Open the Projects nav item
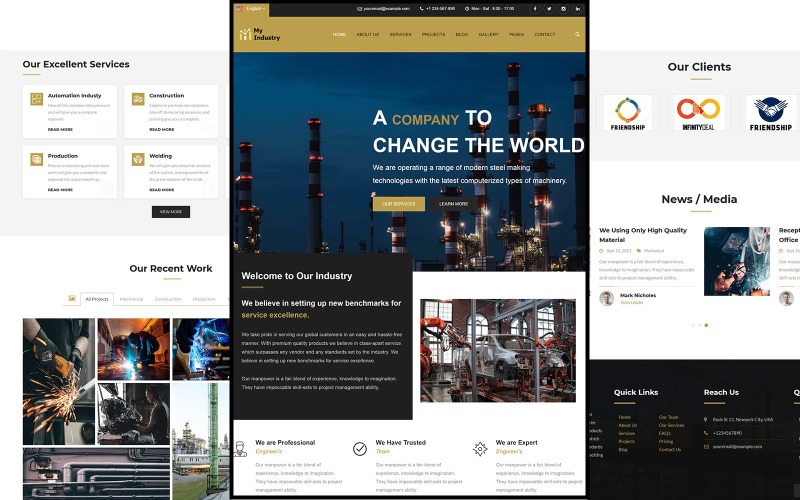The width and height of the screenshot is (800, 500). click(x=433, y=35)
